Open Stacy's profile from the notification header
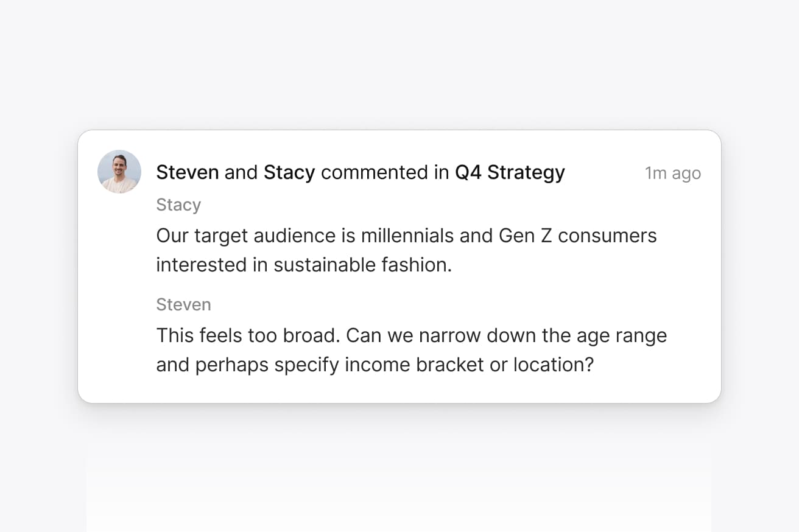The height and width of the screenshot is (532, 799). (x=289, y=173)
